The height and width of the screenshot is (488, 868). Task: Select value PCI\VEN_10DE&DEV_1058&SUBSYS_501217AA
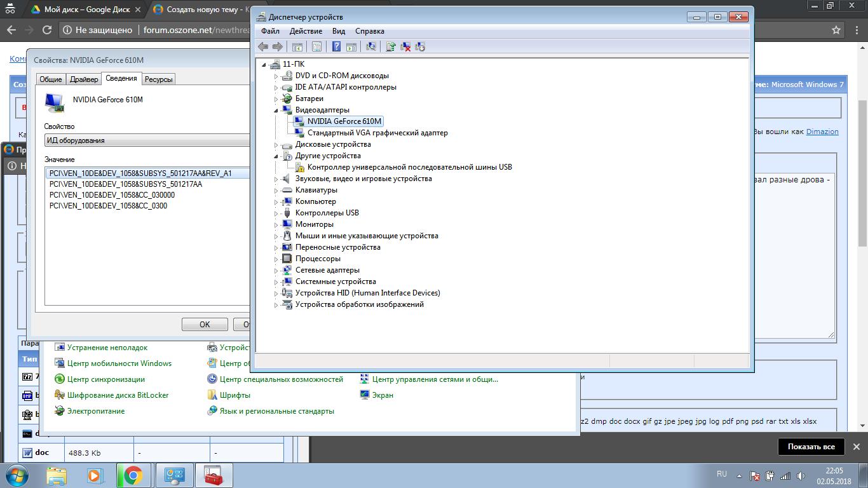tap(126, 184)
